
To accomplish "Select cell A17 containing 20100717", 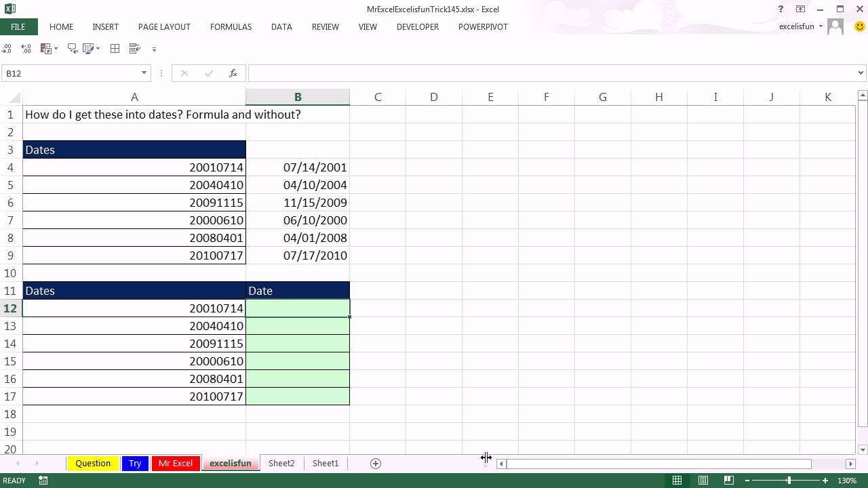I will click(x=134, y=396).
